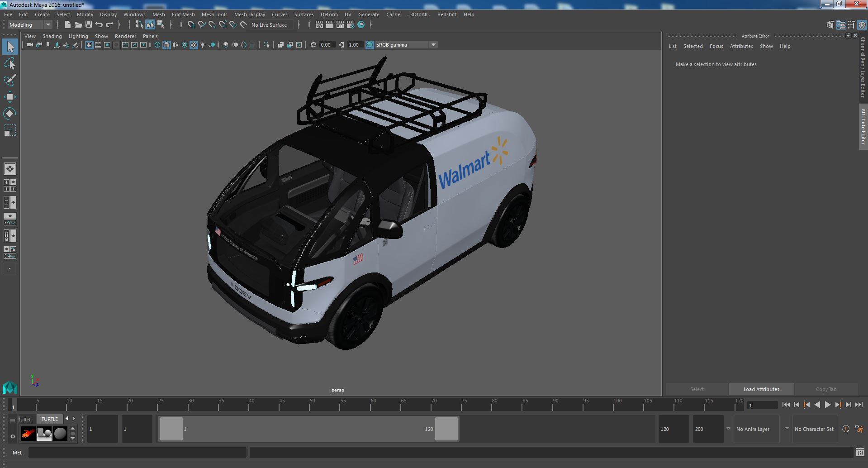Toggle auto keyframe icon
Viewport: 868px width, 468px height.
(x=845, y=429)
